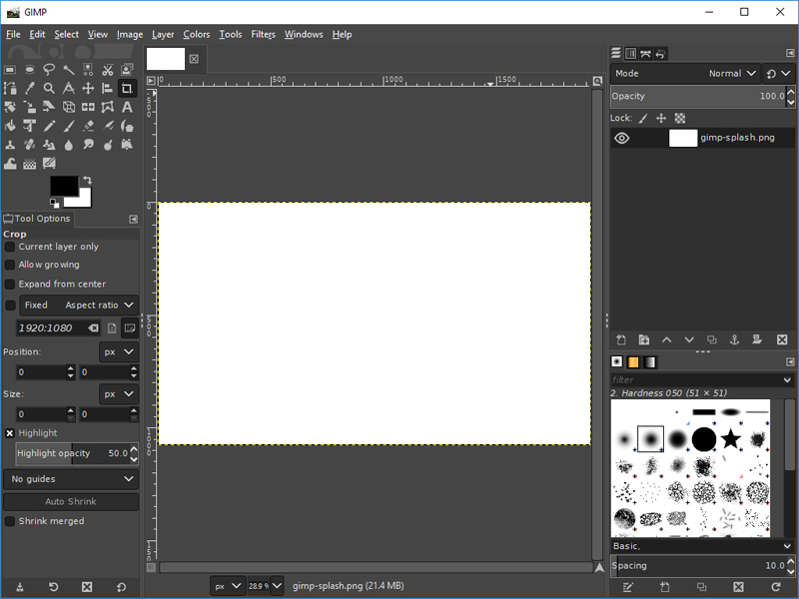Open the Layer menu
Screen dimensions: 799x599
pyautogui.click(x=163, y=35)
